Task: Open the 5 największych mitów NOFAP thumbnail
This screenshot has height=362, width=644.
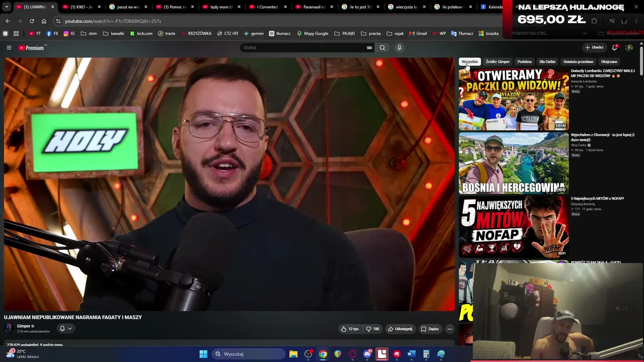Action: pyautogui.click(x=514, y=227)
